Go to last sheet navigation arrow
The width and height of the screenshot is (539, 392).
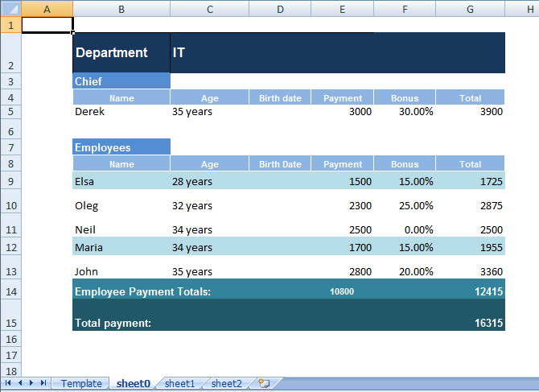[x=43, y=382]
